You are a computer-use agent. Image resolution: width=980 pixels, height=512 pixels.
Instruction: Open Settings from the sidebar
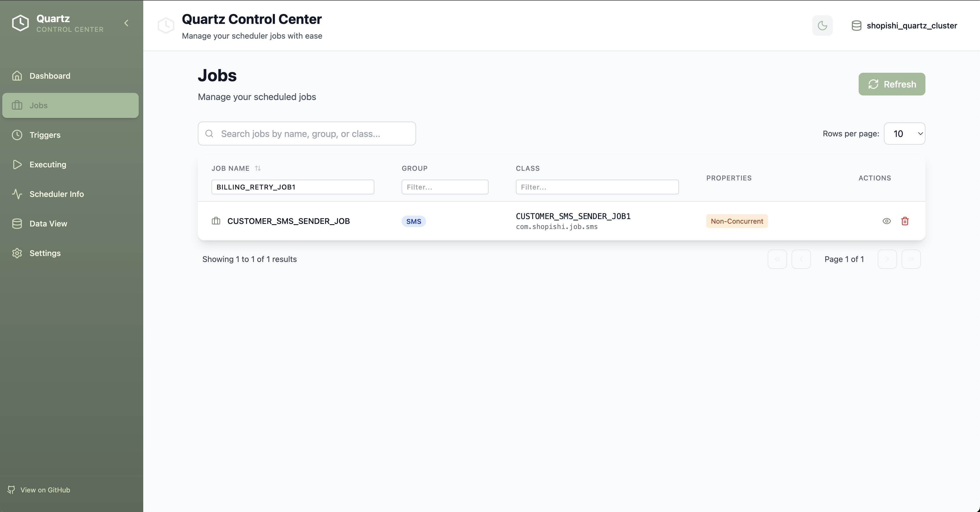(45, 253)
